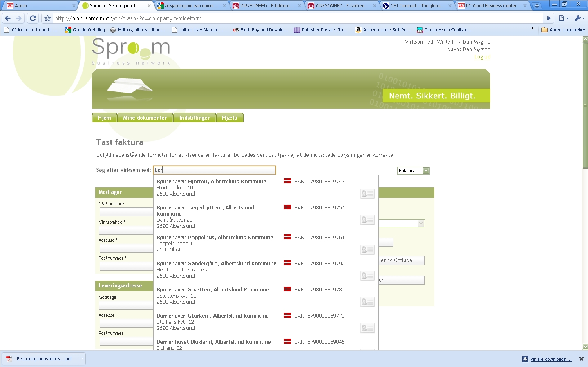The image size is (588, 367).
Task: Open browser page menu dropdown
Action: [x=563, y=18]
